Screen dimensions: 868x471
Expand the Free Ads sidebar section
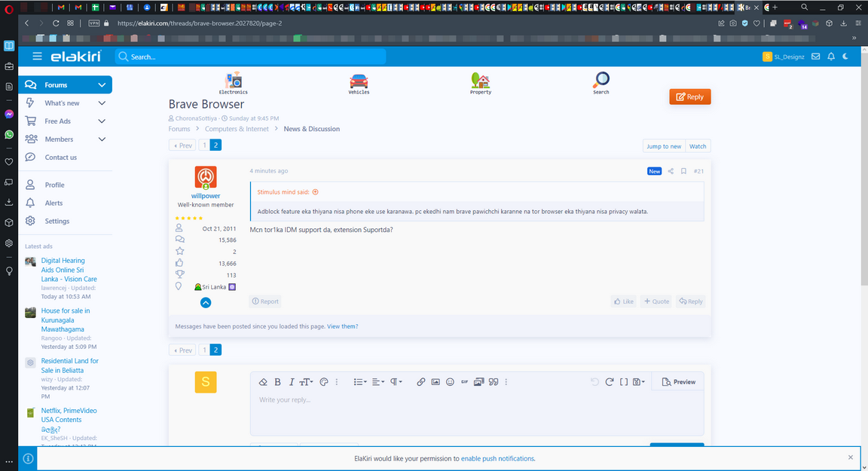(102, 121)
